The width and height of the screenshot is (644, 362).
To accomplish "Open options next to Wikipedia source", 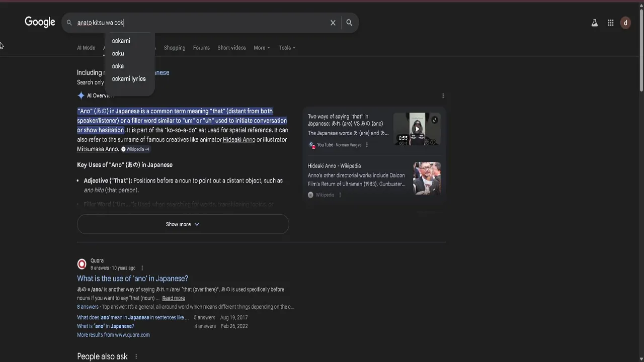I will (340, 195).
